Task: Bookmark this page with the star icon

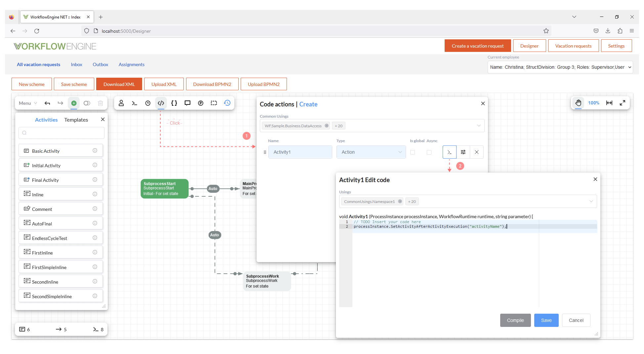Action: [x=546, y=31]
